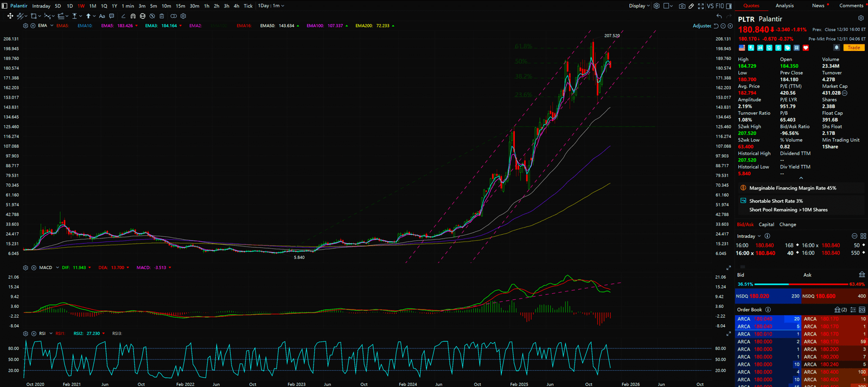This screenshot has height=387, width=868.
Task: Click the bid/ask ratio bar
Action: tap(801, 284)
